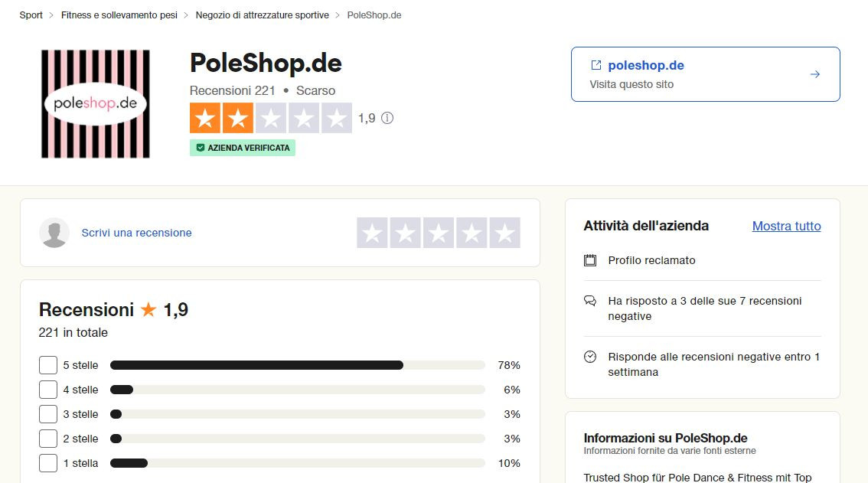Click the AZIENDA VERIFICATA checkmark badge
This screenshot has height=483, width=868.
pyautogui.click(x=201, y=147)
